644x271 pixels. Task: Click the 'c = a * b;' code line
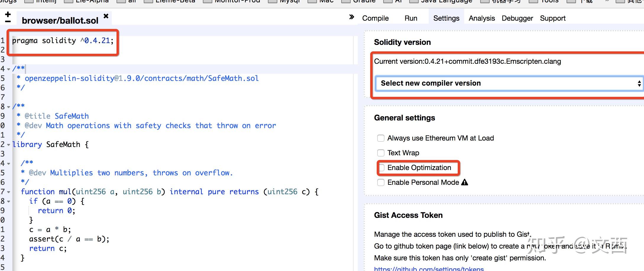point(50,229)
